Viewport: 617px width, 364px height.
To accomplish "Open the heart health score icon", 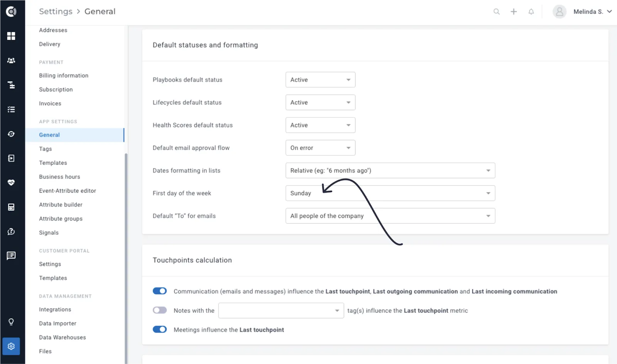I will coord(11,182).
